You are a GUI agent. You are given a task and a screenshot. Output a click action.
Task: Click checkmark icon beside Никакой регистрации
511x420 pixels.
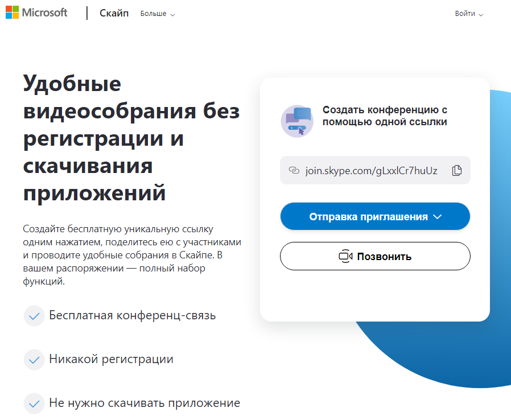pyautogui.click(x=34, y=360)
